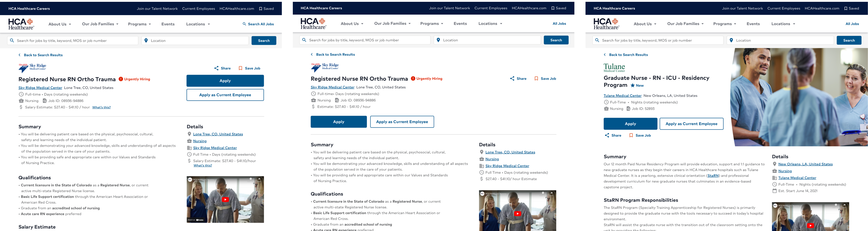This screenshot has height=231, width=868.
Task: Click the back chevron next to Back to Search Results in the left mockup
Action: click(20, 55)
